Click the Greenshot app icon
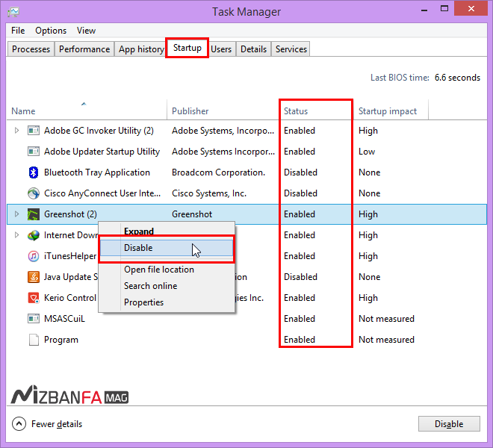Viewport: 493px width, 448px height. coord(33,214)
